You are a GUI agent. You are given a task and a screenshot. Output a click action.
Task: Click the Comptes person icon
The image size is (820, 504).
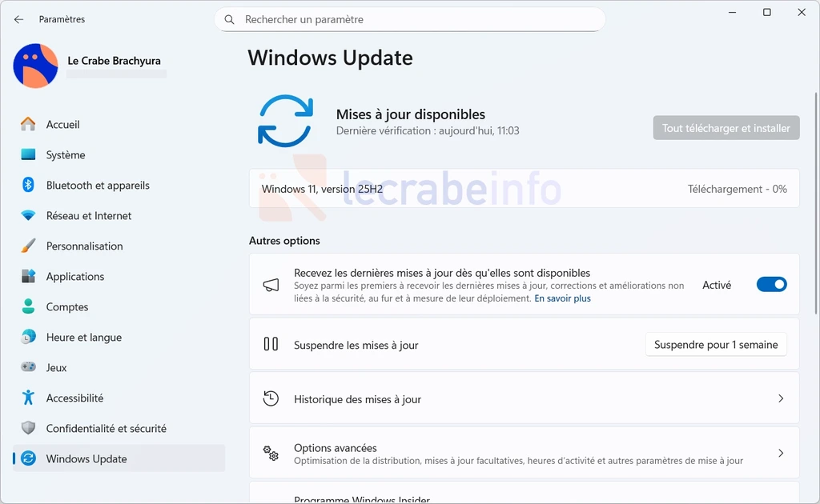tap(28, 306)
